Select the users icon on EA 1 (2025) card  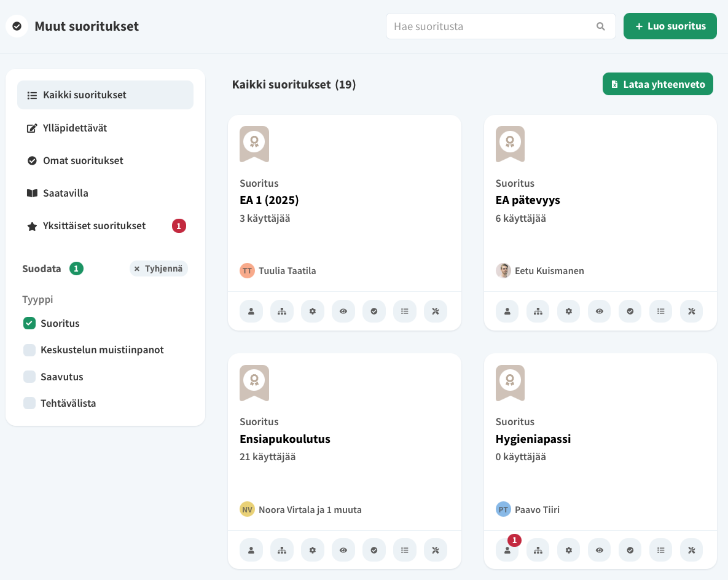[251, 311]
